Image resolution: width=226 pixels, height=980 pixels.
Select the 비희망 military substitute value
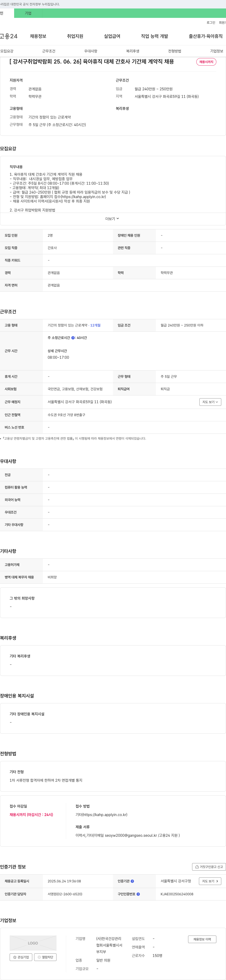pyautogui.click(x=52, y=578)
